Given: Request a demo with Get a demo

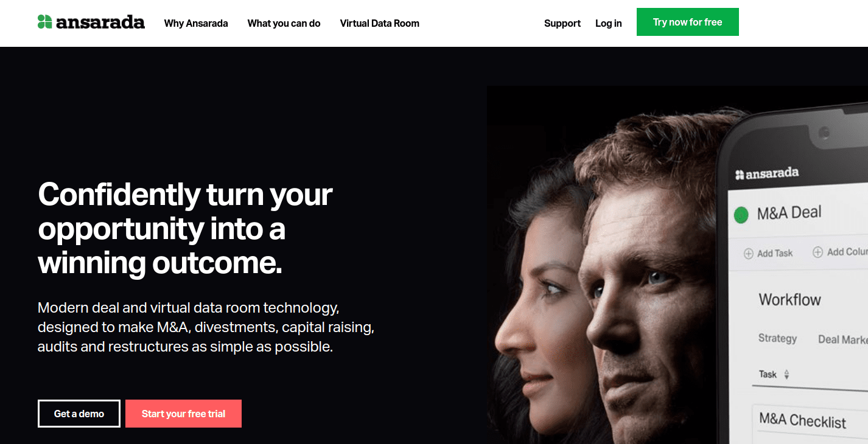Looking at the screenshot, I should [x=79, y=414].
